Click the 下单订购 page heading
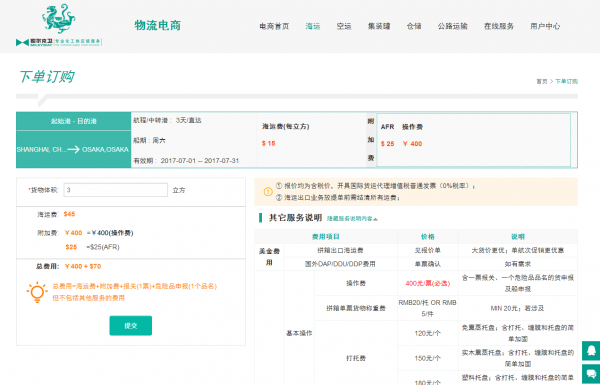 click(47, 77)
